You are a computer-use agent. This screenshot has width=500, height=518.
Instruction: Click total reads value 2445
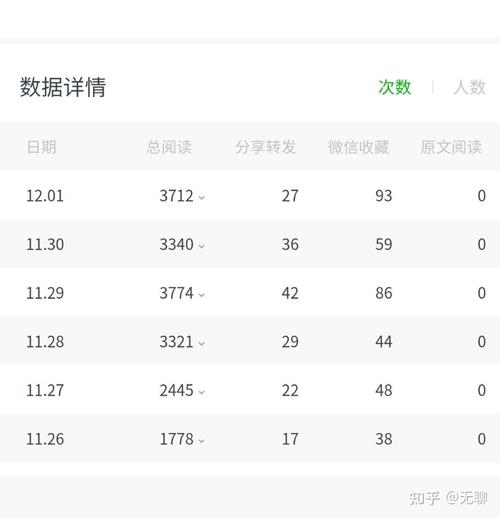coord(176,390)
